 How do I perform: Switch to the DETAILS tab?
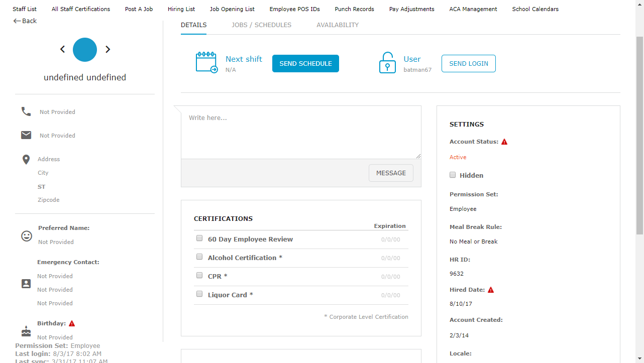pyautogui.click(x=193, y=25)
